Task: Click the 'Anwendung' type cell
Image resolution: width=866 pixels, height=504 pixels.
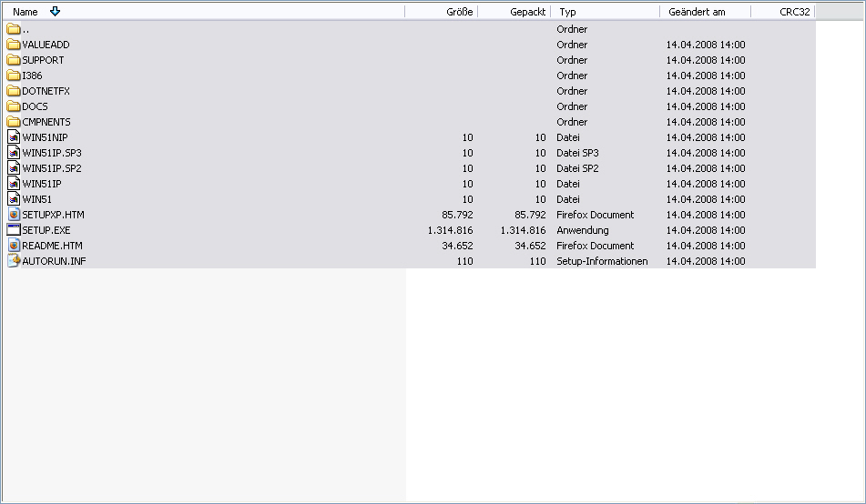Action: 583,230
